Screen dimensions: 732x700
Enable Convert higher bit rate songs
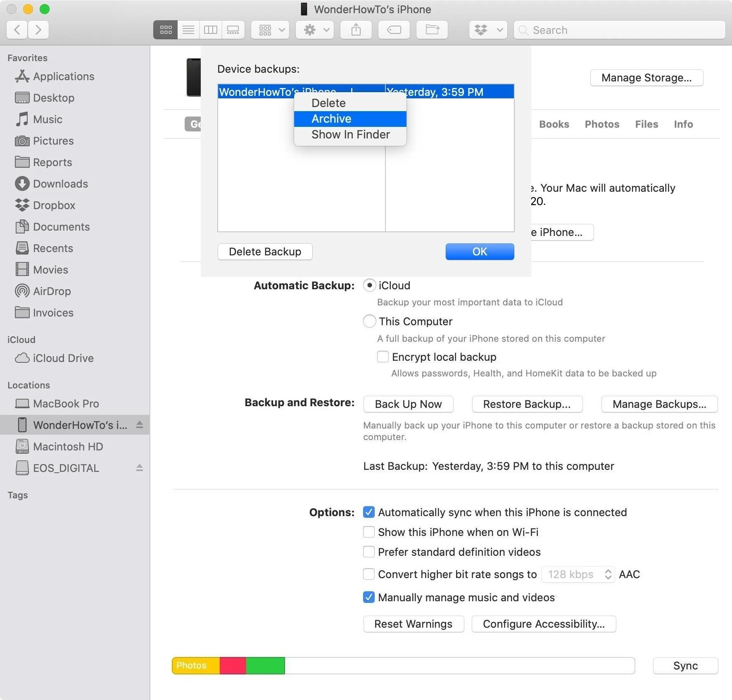[x=369, y=574]
